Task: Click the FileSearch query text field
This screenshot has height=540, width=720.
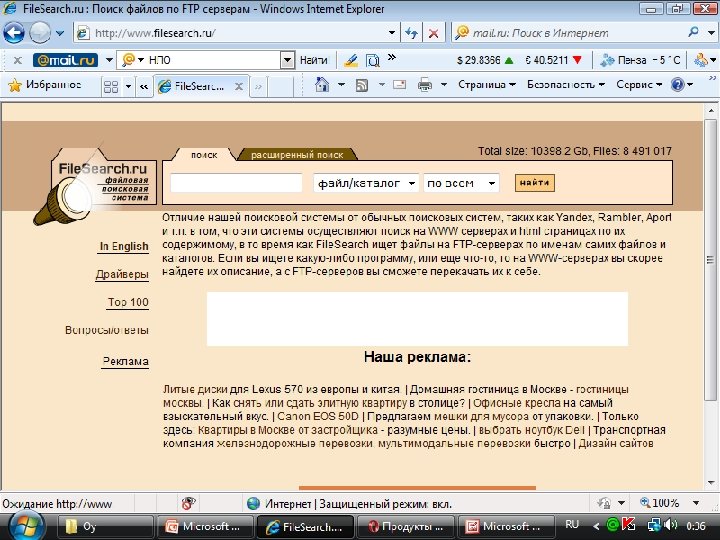Action: click(236, 183)
